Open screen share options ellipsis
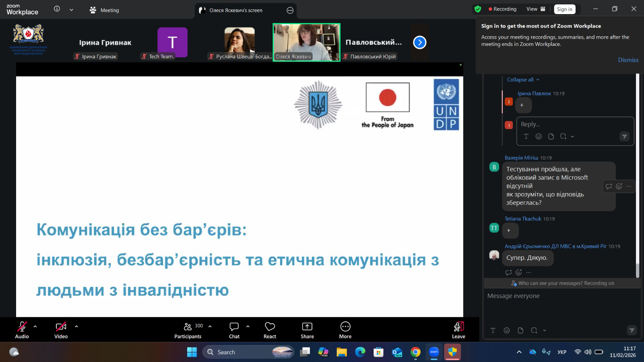Viewport: 644px width, 362px height. coord(290,10)
